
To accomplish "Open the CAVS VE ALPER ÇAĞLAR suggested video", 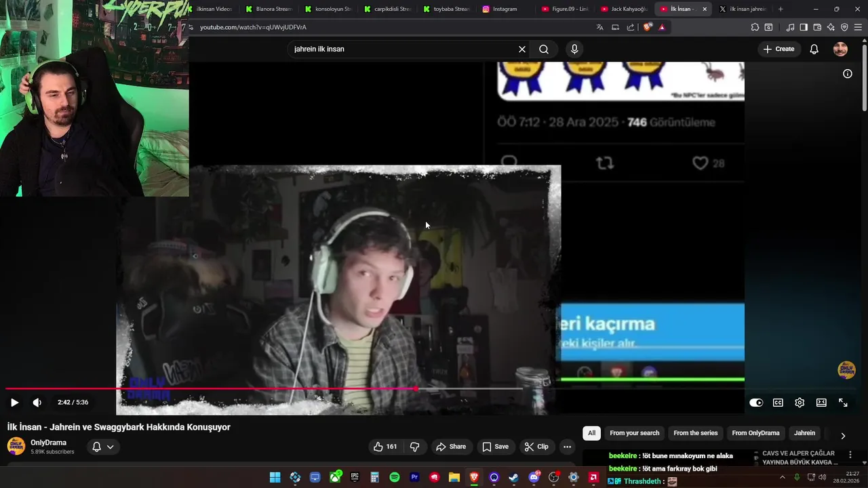I will 802,457.
